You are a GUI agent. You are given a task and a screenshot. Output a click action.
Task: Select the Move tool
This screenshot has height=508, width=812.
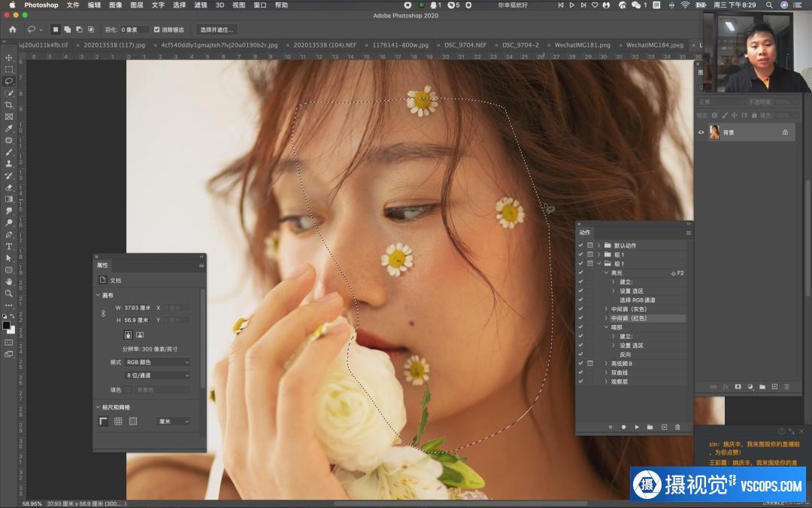[x=9, y=57]
